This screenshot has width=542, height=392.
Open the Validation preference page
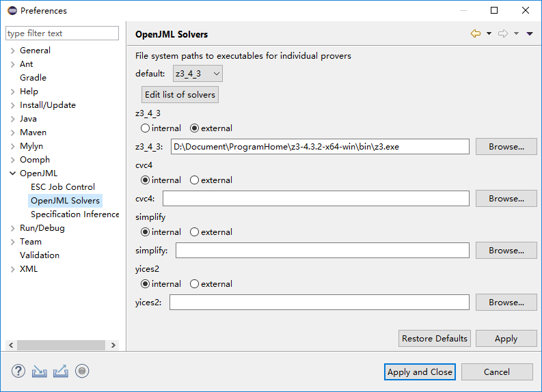click(40, 255)
